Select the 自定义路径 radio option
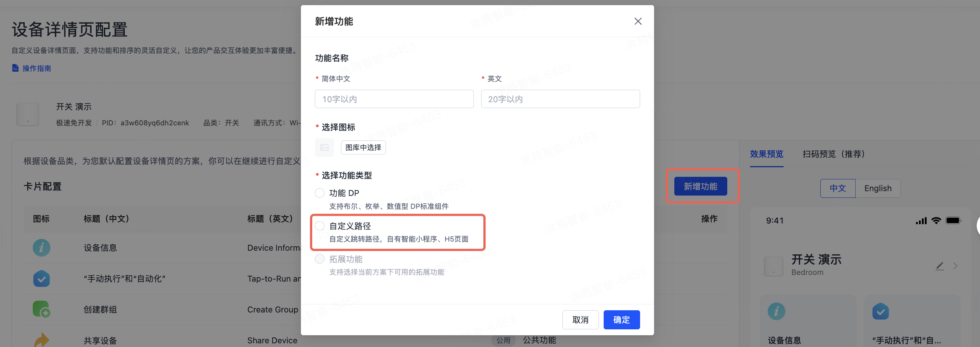Image resolution: width=980 pixels, height=347 pixels. (x=320, y=226)
